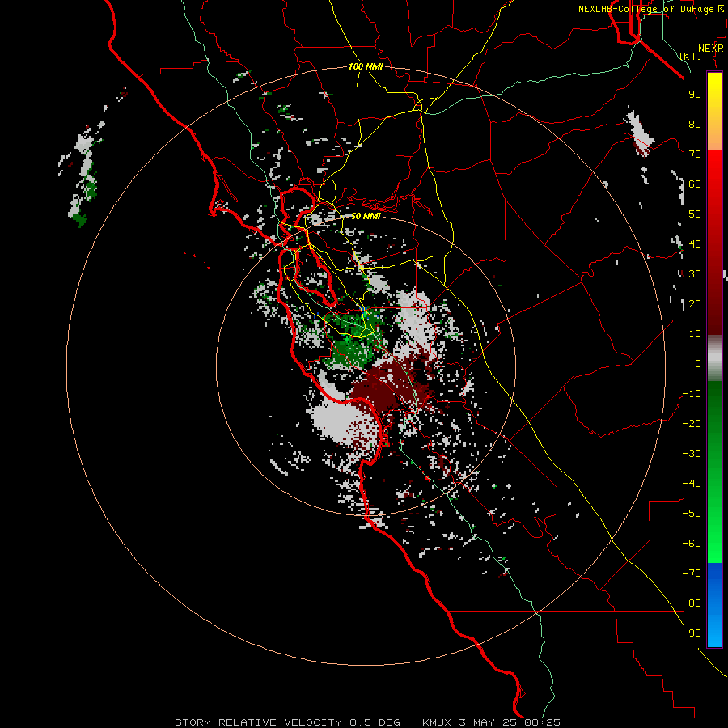Click the positive "40" scale value
728x728 pixels.
coord(695,244)
